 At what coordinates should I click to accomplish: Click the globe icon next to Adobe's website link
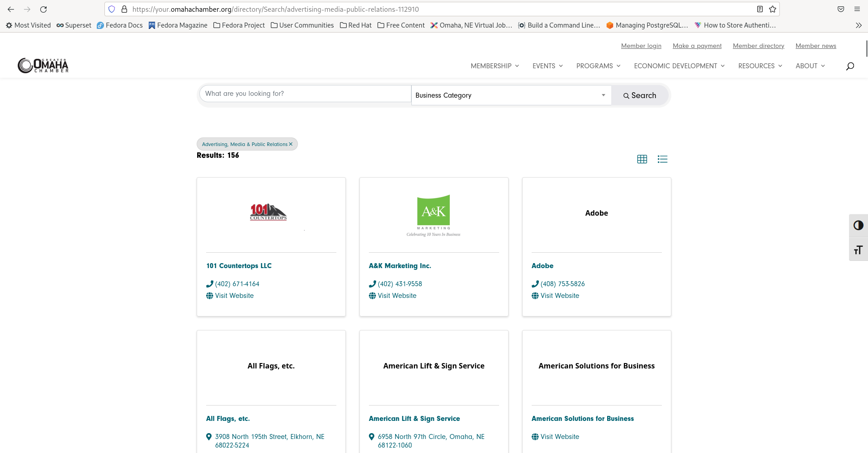(x=535, y=296)
